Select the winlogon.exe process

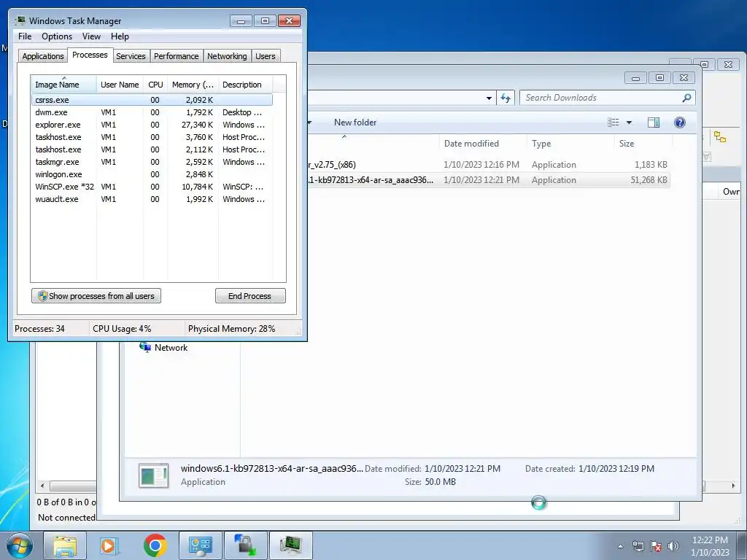(x=152, y=174)
